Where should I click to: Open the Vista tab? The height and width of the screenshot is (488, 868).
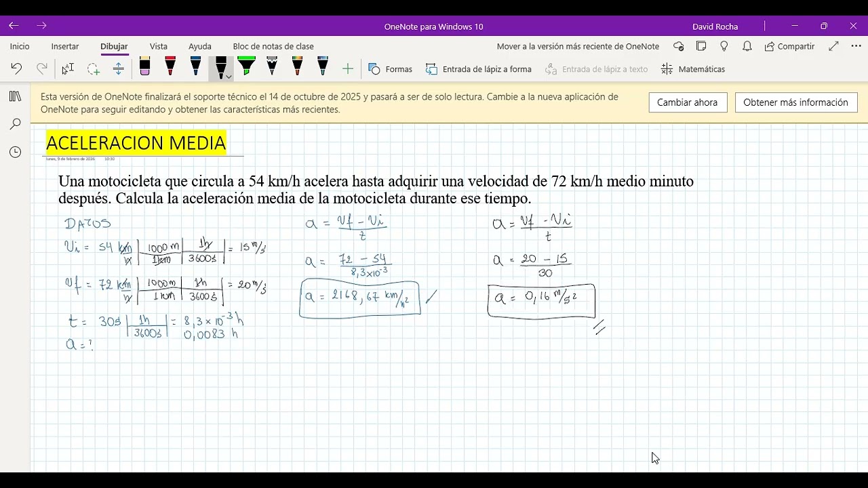pyautogui.click(x=159, y=46)
